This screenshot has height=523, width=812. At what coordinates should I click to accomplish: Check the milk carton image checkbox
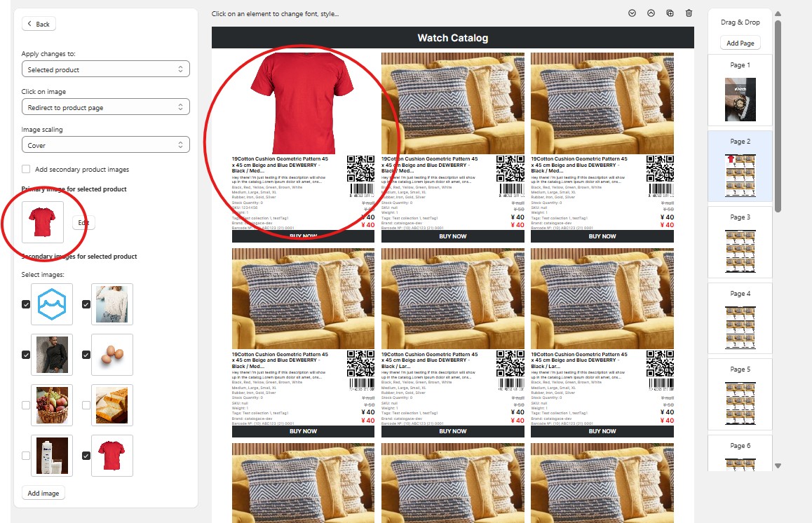(26, 456)
